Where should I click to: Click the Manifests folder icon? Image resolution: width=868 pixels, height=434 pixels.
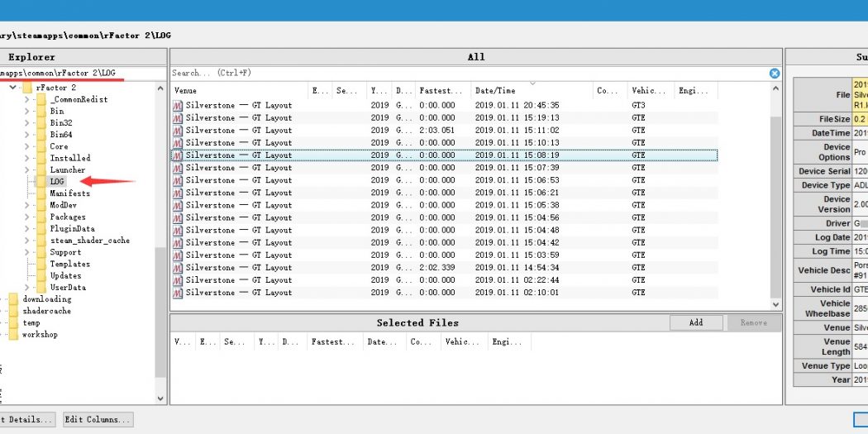[x=41, y=193]
